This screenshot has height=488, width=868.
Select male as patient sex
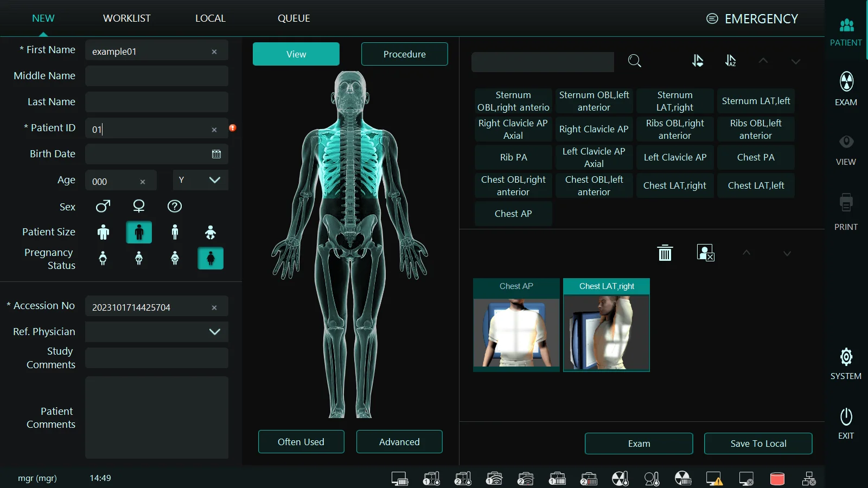pos(103,206)
